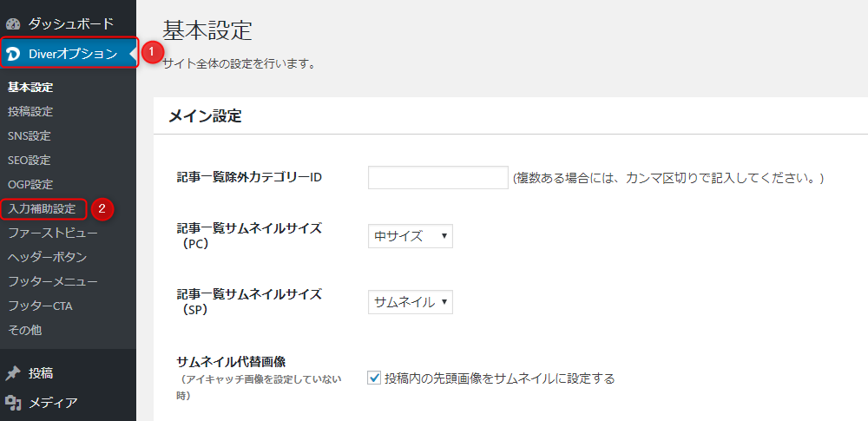Open ファーストビュー settings
Image resolution: width=868 pixels, height=421 pixels.
52,234
